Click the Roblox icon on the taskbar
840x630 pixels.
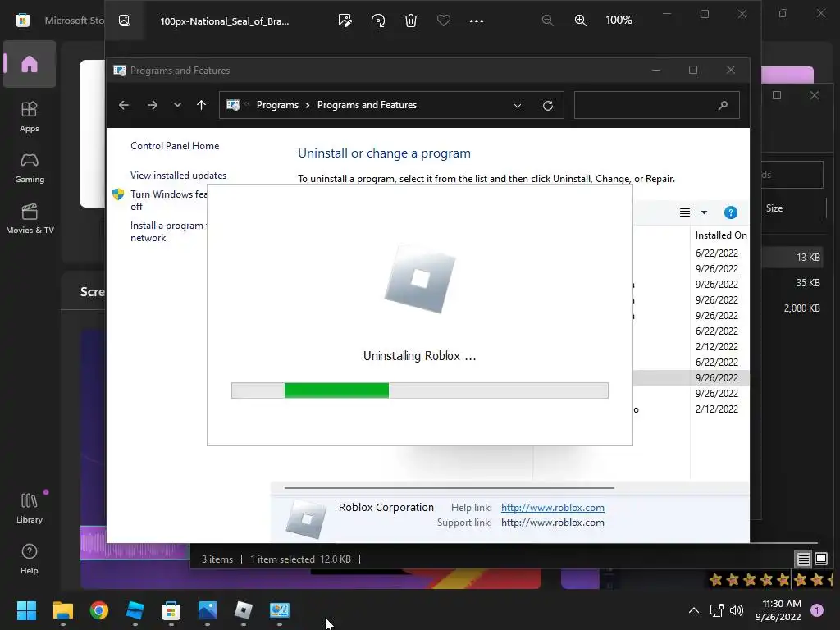(244, 610)
